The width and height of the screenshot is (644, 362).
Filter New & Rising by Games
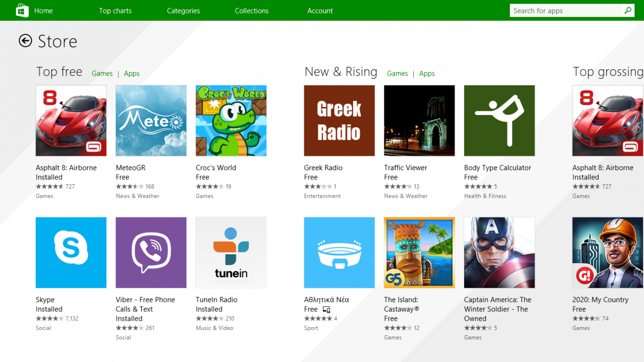coord(397,74)
